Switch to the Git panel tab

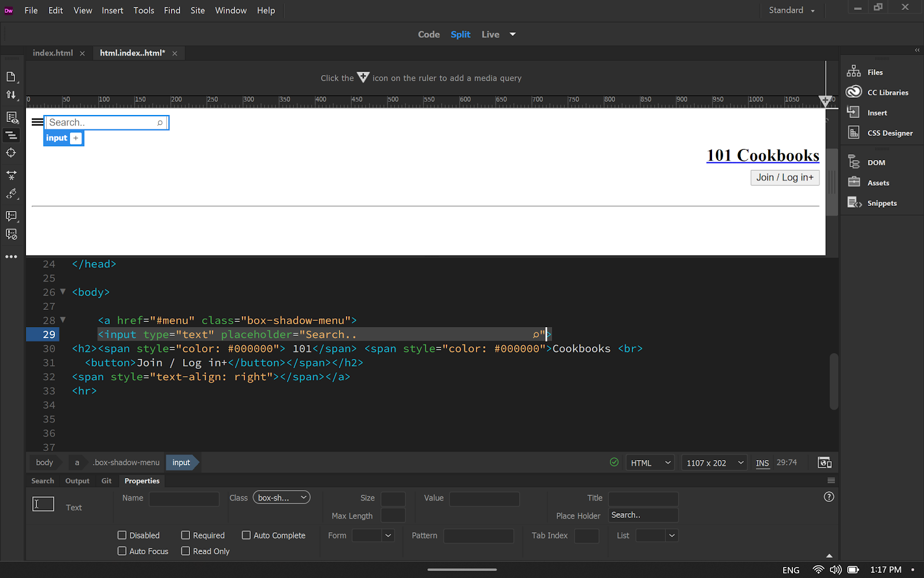[x=106, y=480]
